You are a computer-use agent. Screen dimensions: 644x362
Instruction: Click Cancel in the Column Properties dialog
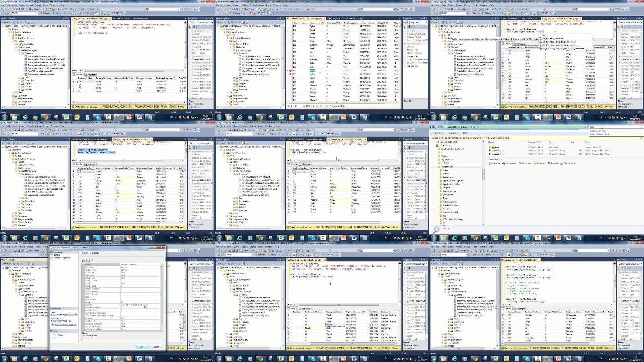[x=156, y=346]
